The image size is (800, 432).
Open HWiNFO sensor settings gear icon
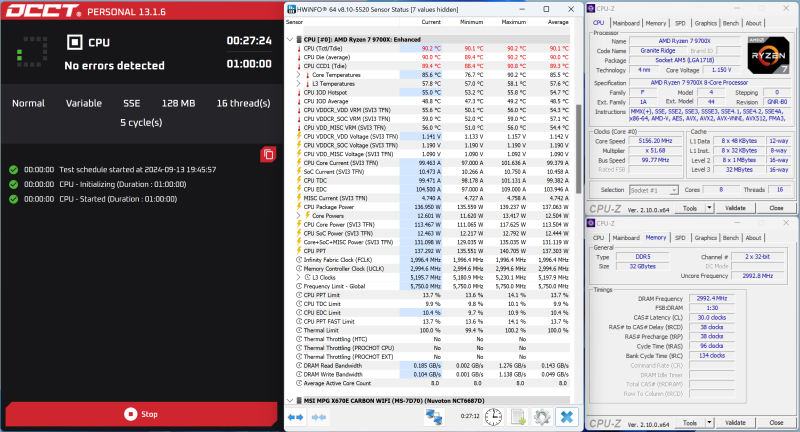[542, 416]
